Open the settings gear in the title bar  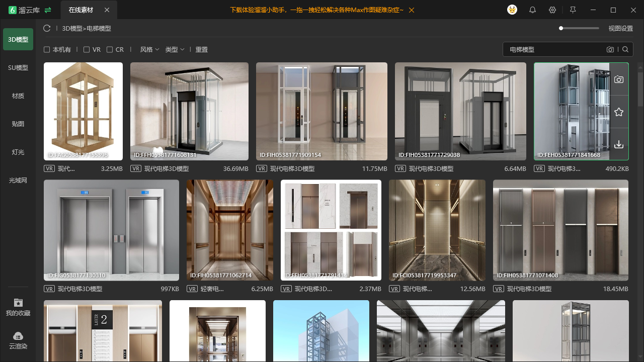[552, 10]
